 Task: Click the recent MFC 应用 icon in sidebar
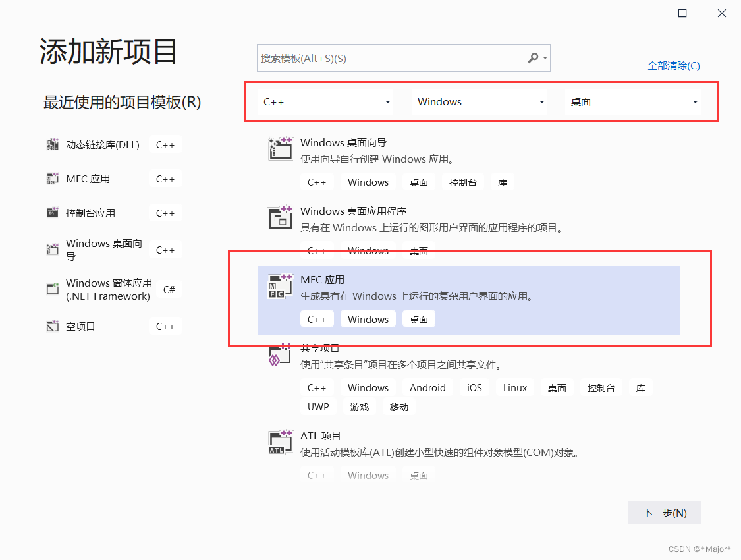pyautogui.click(x=53, y=179)
